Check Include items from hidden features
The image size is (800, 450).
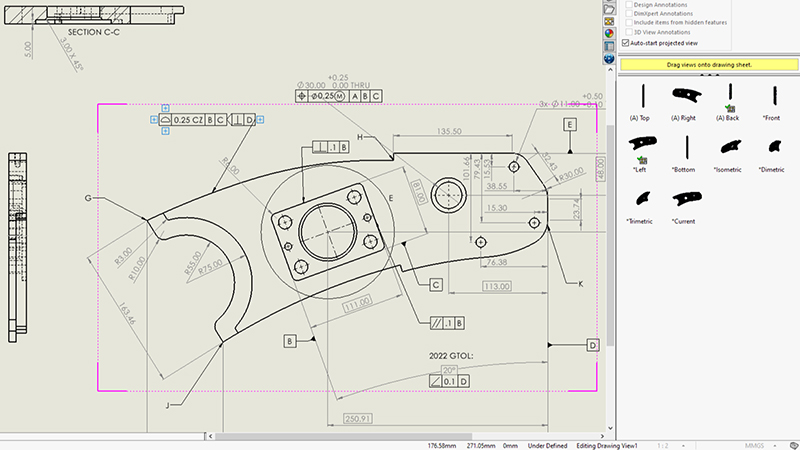(627, 22)
